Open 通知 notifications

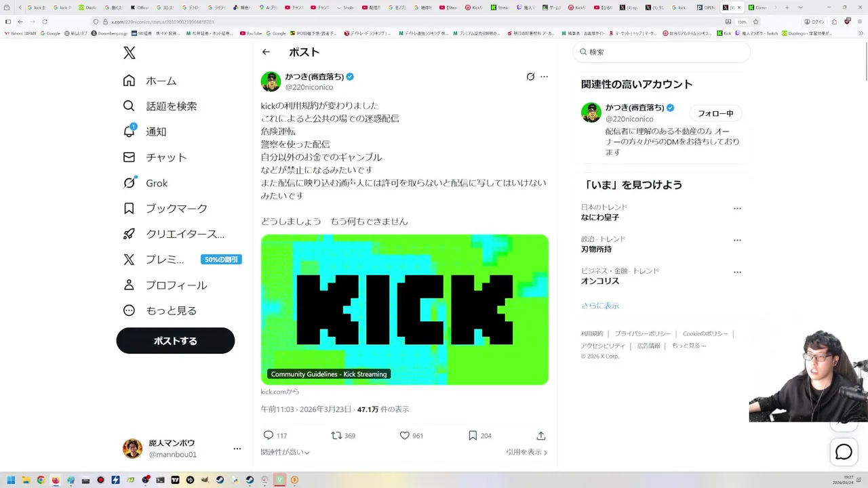click(x=144, y=131)
